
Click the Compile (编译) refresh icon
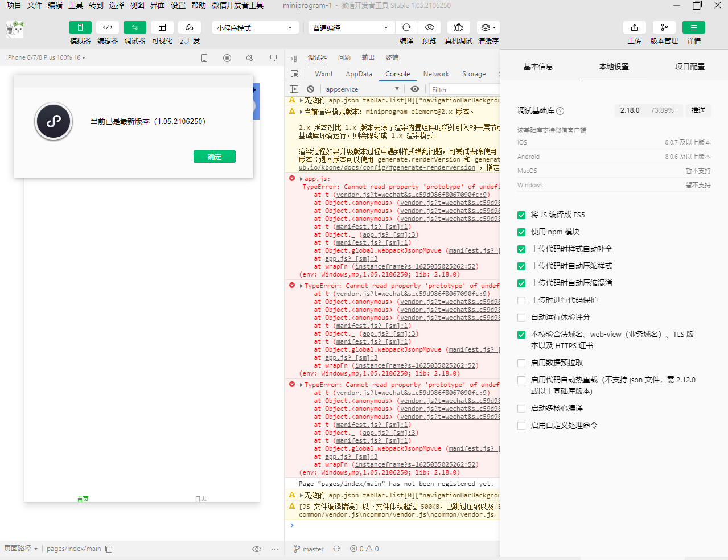tap(406, 27)
